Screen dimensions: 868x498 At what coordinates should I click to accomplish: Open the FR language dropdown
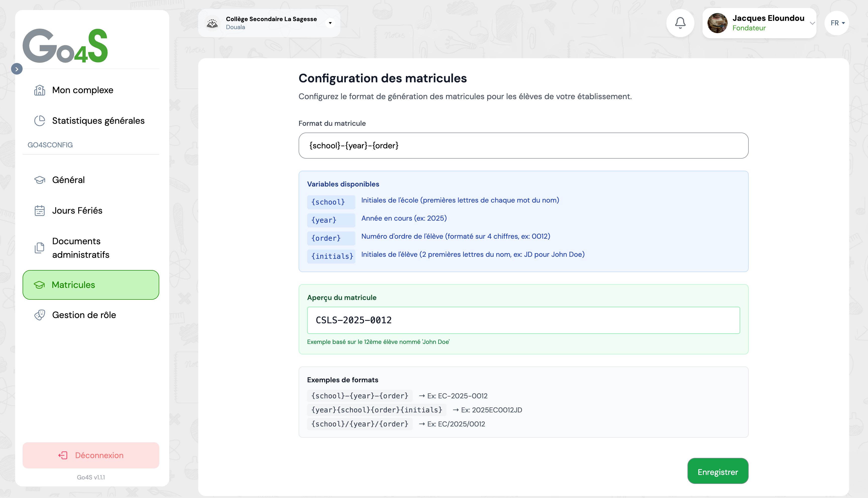[x=837, y=23]
